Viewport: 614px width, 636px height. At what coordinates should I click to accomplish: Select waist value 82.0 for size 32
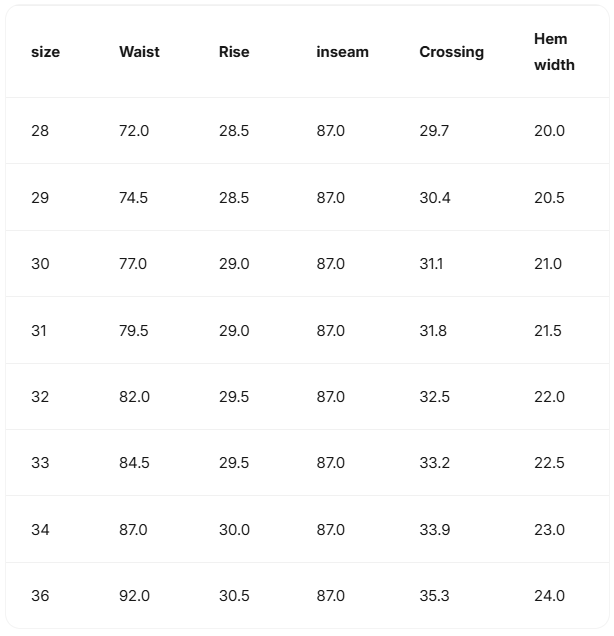pyautogui.click(x=134, y=397)
